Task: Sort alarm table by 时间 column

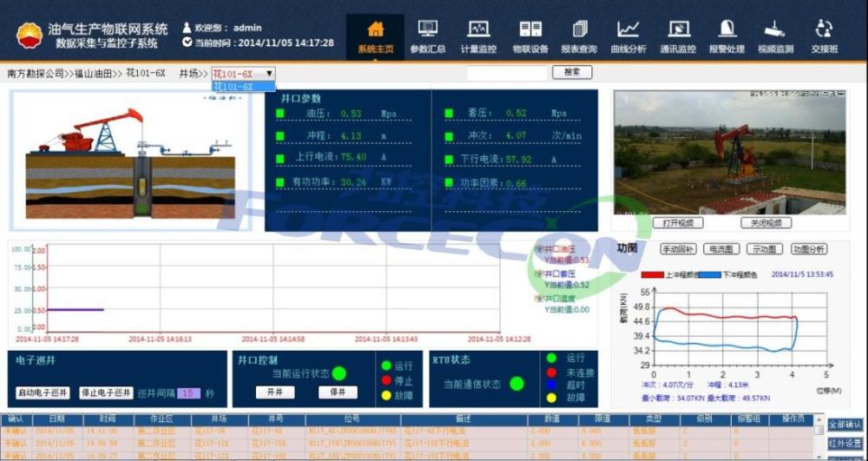Action: point(108,420)
